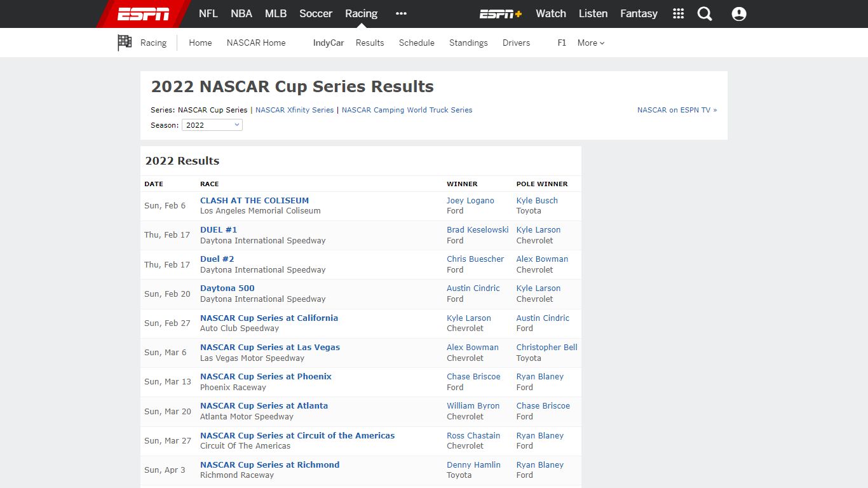
Task: Click the Racing label in sub-navigation
Action: pyautogui.click(x=153, y=43)
